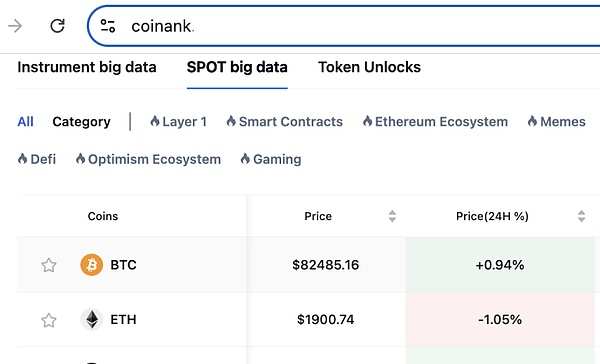Click the flame icon beside Layer 1
This screenshot has width=600, height=364.
click(155, 121)
